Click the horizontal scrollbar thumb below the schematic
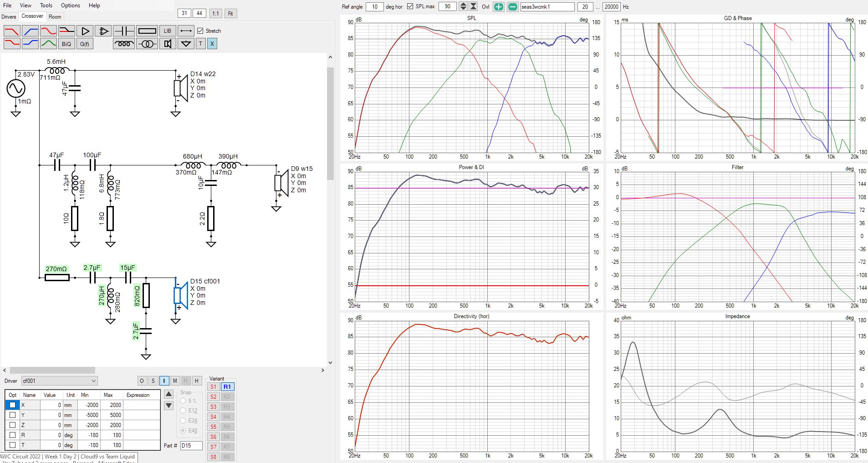The width and height of the screenshot is (868, 463). 52,370
